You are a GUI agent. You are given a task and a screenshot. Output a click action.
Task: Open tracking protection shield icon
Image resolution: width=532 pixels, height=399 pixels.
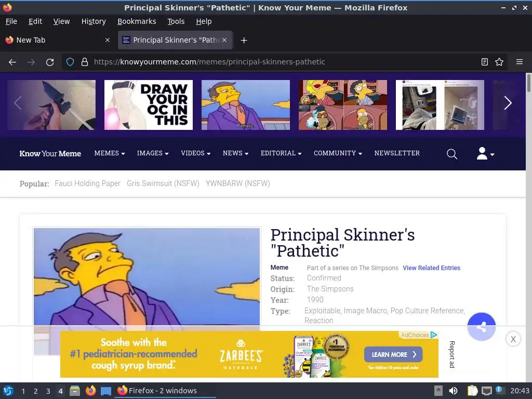[70, 62]
